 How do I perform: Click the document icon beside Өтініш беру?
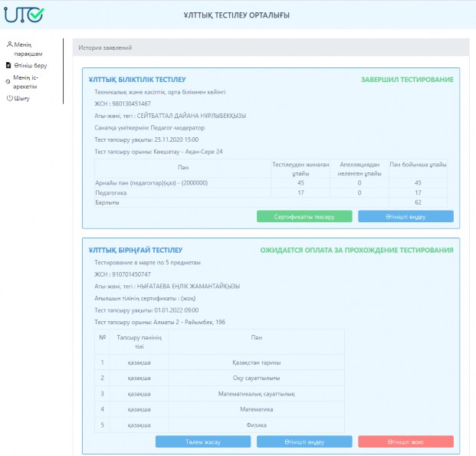click(9, 66)
